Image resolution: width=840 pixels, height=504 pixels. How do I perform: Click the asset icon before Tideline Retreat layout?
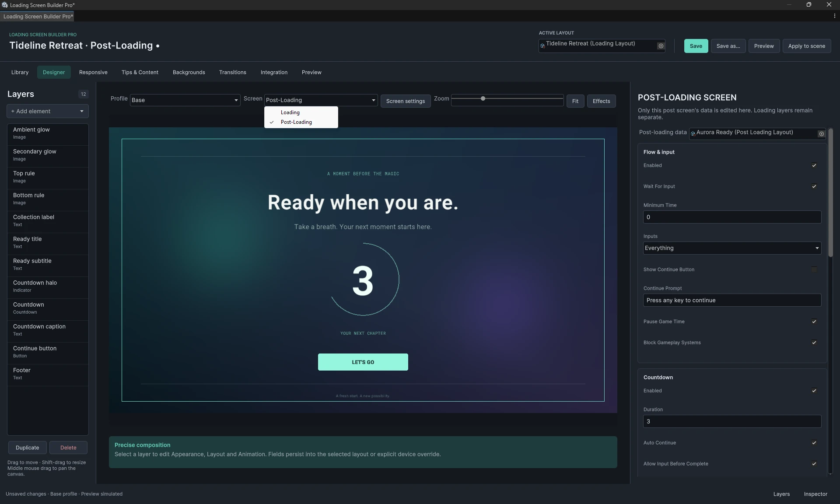[x=542, y=46]
